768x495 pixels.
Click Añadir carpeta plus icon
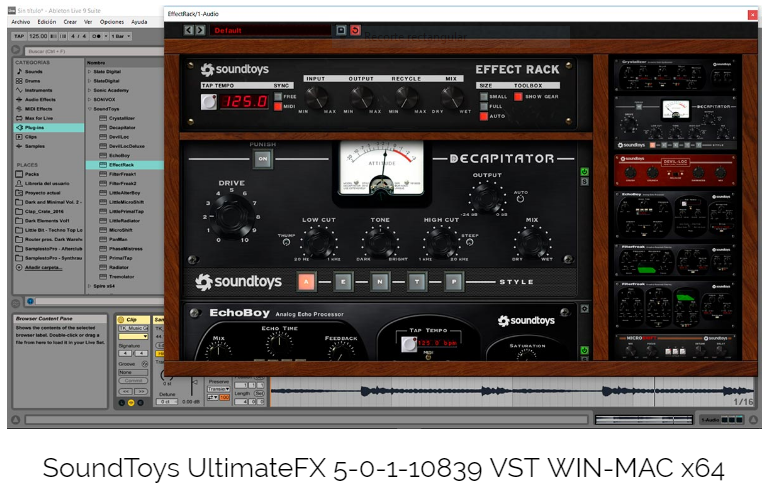tap(19, 267)
